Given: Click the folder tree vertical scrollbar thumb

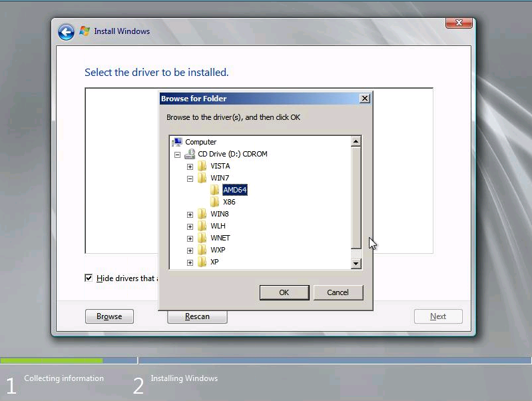Looking at the screenshot, I should 356,197.
